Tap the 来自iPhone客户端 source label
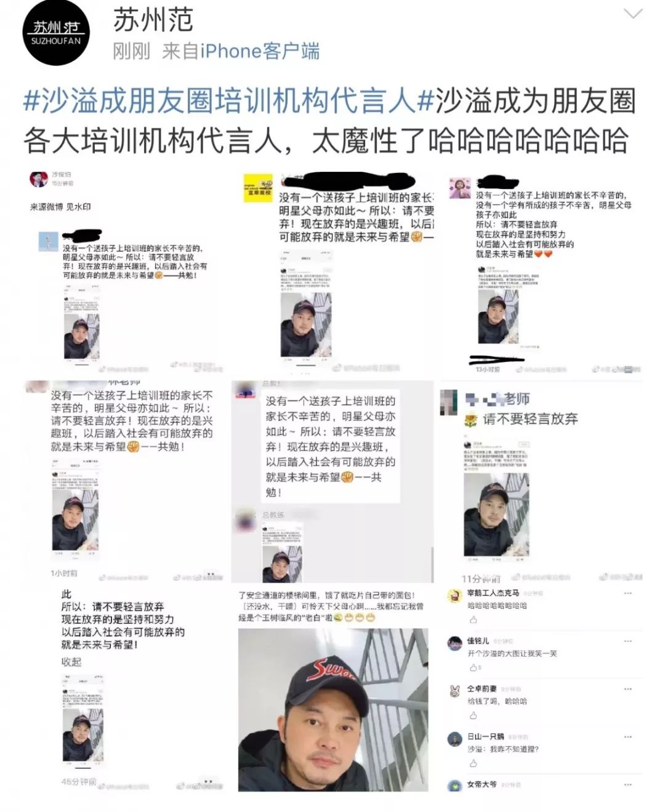 (241, 51)
